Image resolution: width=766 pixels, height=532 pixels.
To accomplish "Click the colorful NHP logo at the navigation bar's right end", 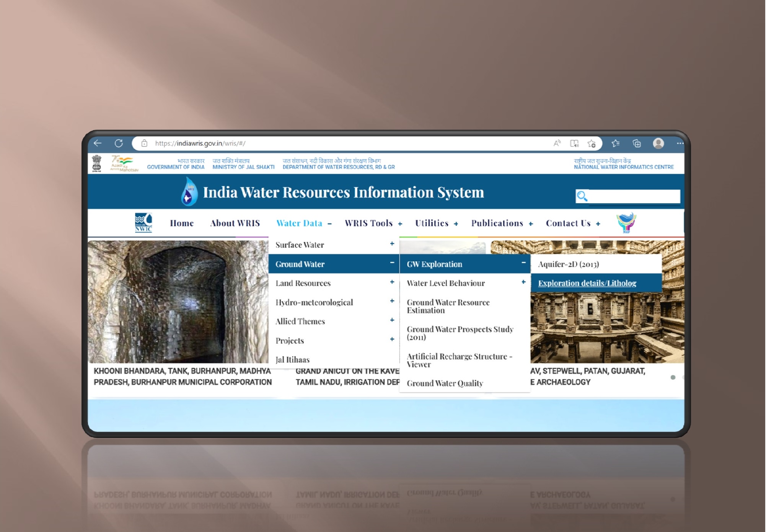I will pyautogui.click(x=626, y=223).
